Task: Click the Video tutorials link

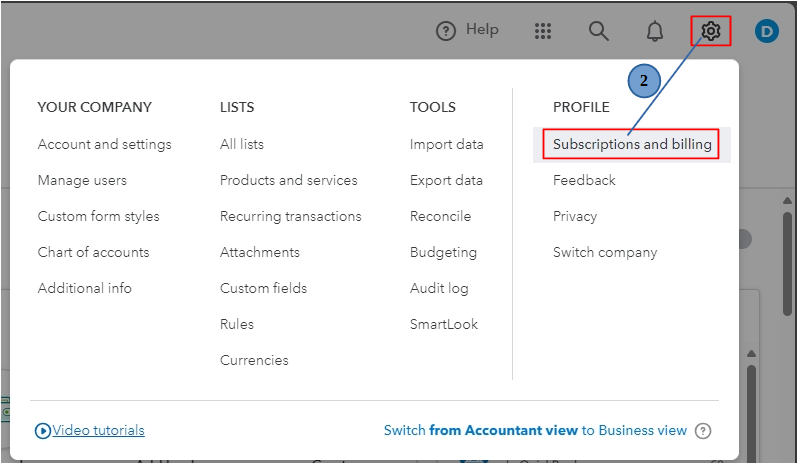Action: coord(98,430)
